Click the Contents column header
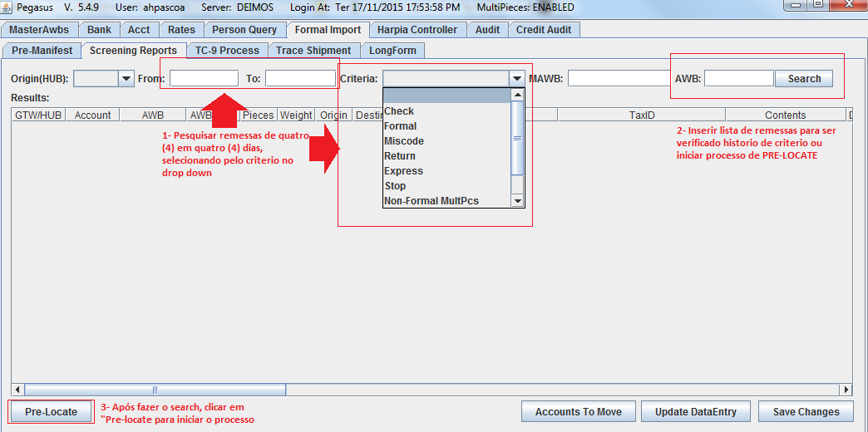Image resolution: width=868 pixels, height=432 pixels. [x=786, y=115]
